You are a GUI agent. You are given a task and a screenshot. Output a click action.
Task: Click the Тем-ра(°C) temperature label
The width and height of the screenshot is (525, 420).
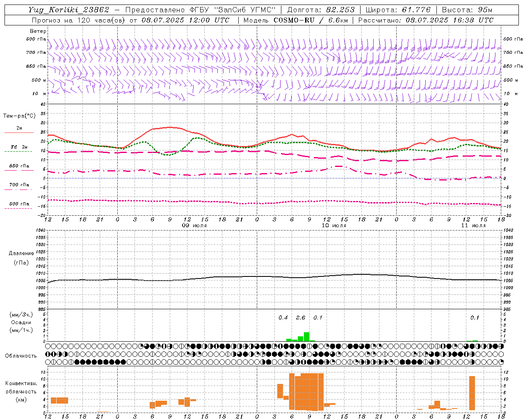[x=19, y=116]
